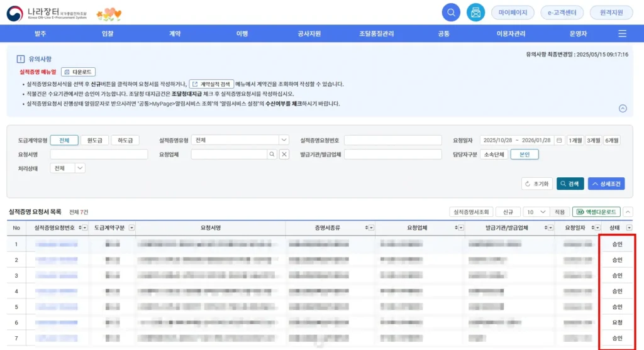Select 원도급 contract type option
The height and width of the screenshot is (350, 644).
pyautogui.click(x=94, y=140)
